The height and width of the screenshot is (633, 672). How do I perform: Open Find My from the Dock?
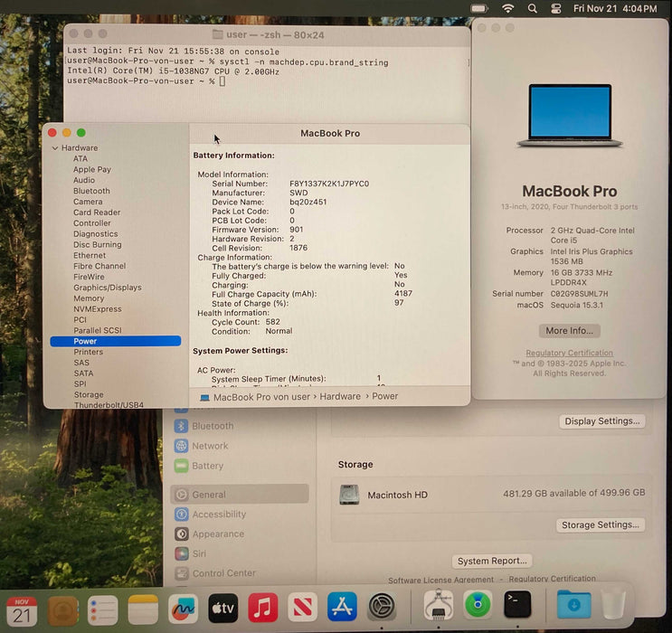[x=478, y=604]
